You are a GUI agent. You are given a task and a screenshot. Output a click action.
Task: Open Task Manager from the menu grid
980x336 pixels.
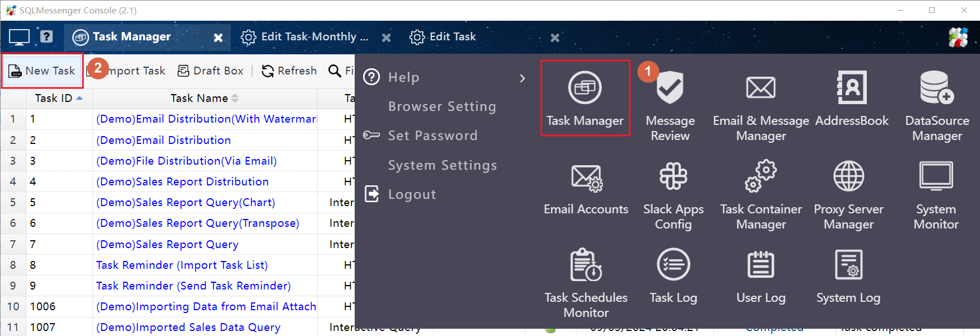pos(585,98)
